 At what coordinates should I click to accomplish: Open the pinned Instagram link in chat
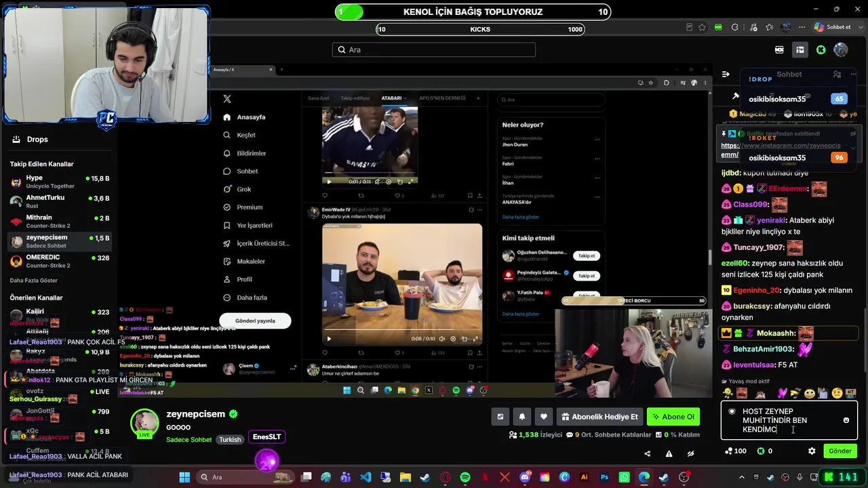(781, 150)
